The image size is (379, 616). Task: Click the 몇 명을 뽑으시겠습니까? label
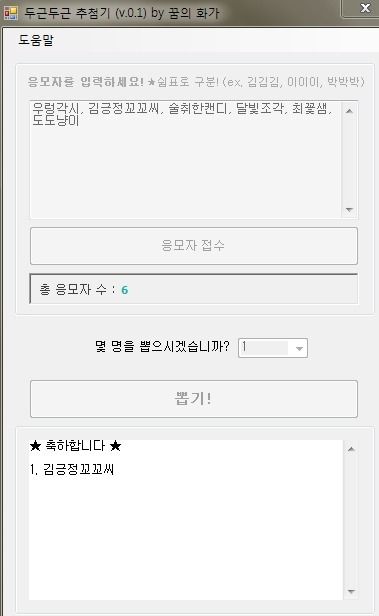click(162, 346)
